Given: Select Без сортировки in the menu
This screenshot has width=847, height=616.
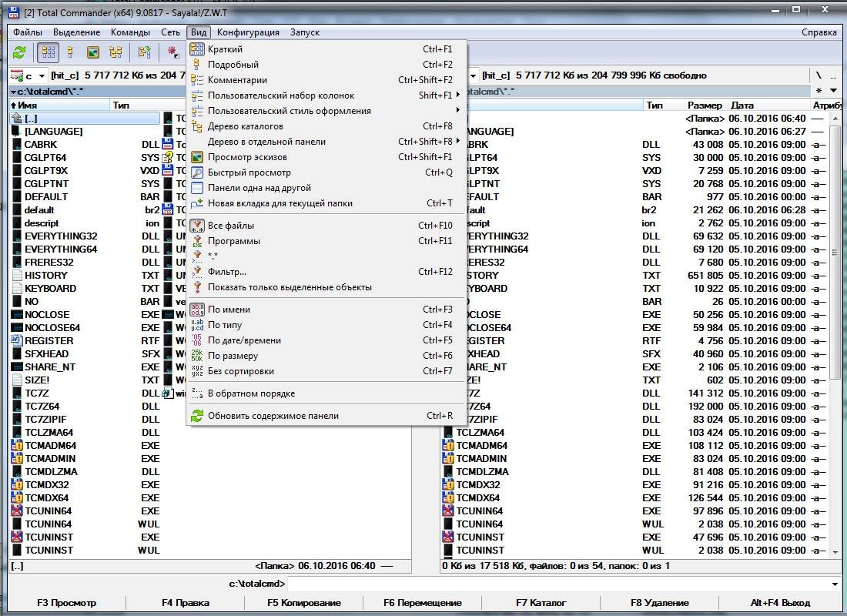Looking at the screenshot, I should pyautogui.click(x=326, y=371).
